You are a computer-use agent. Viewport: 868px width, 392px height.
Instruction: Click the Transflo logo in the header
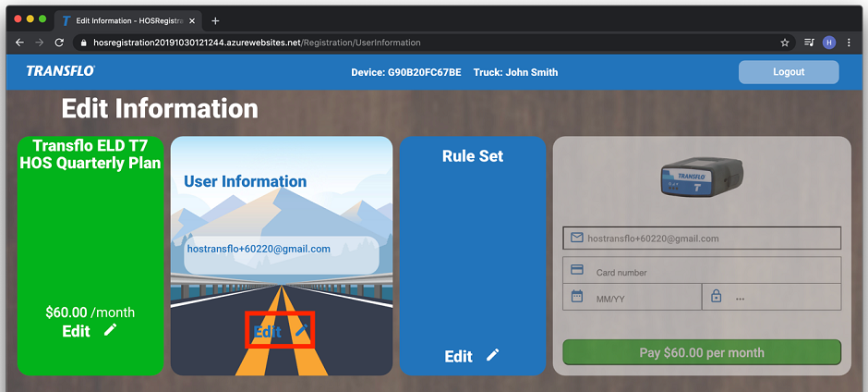[60, 71]
